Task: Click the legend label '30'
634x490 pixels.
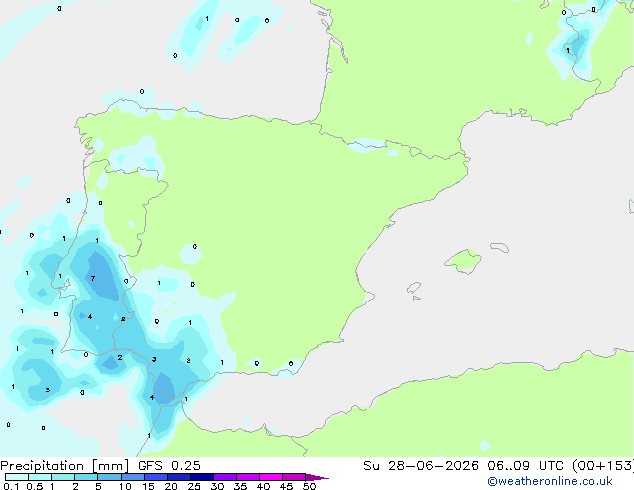Action: (x=217, y=486)
